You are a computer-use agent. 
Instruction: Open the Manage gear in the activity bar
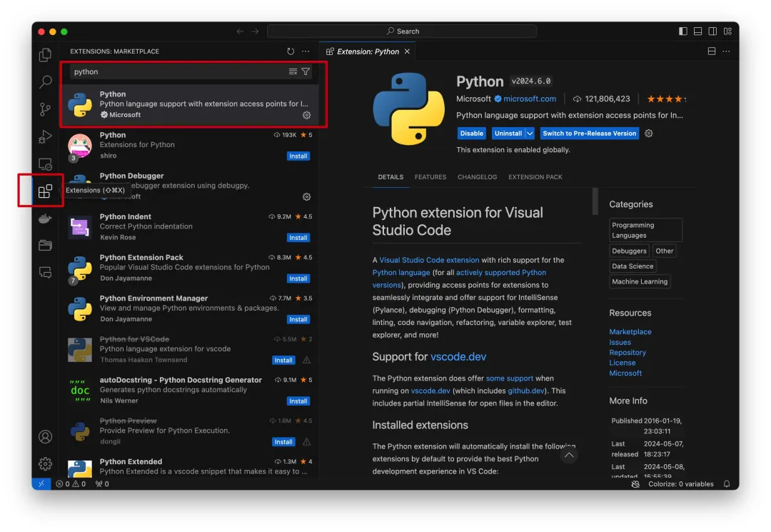(x=45, y=463)
